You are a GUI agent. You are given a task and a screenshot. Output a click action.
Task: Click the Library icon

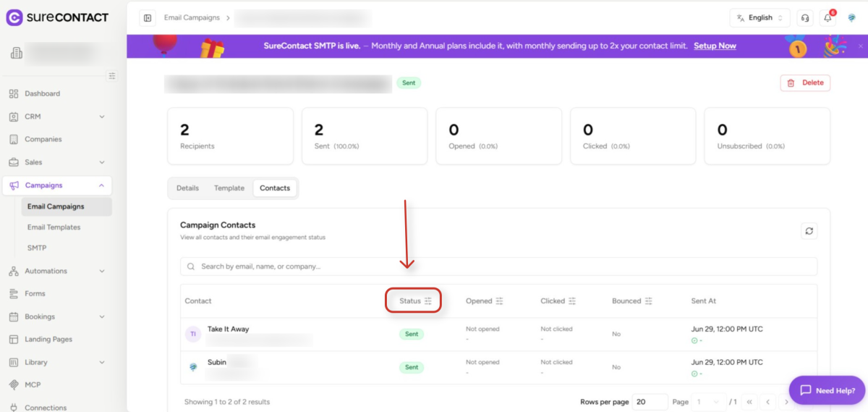coord(14,362)
